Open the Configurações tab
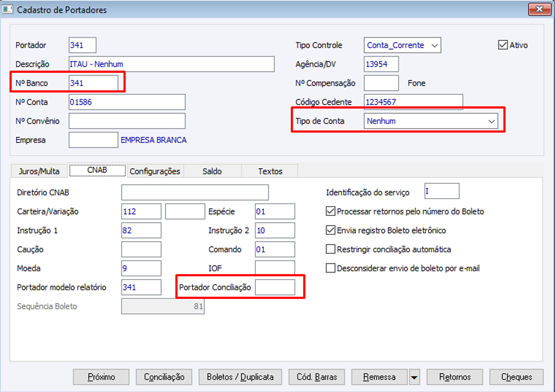The height and width of the screenshot is (392, 555). pyautogui.click(x=155, y=171)
